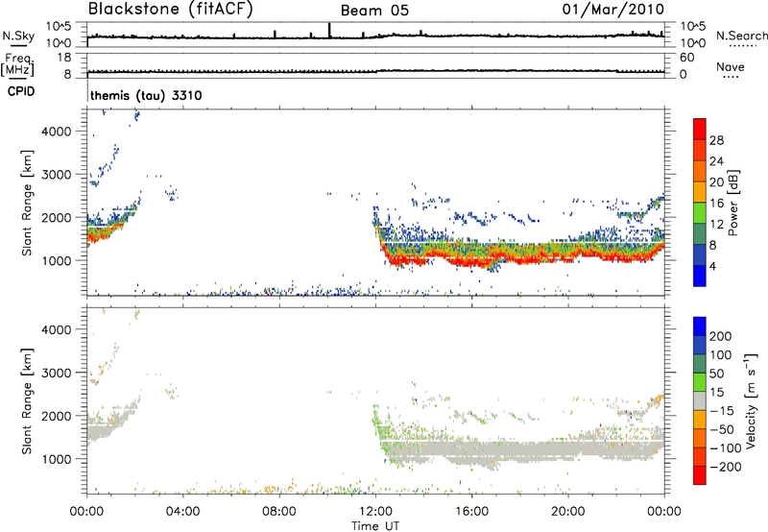
Task: Click the '28' label on Power colorbar
Action: [x=716, y=140]
